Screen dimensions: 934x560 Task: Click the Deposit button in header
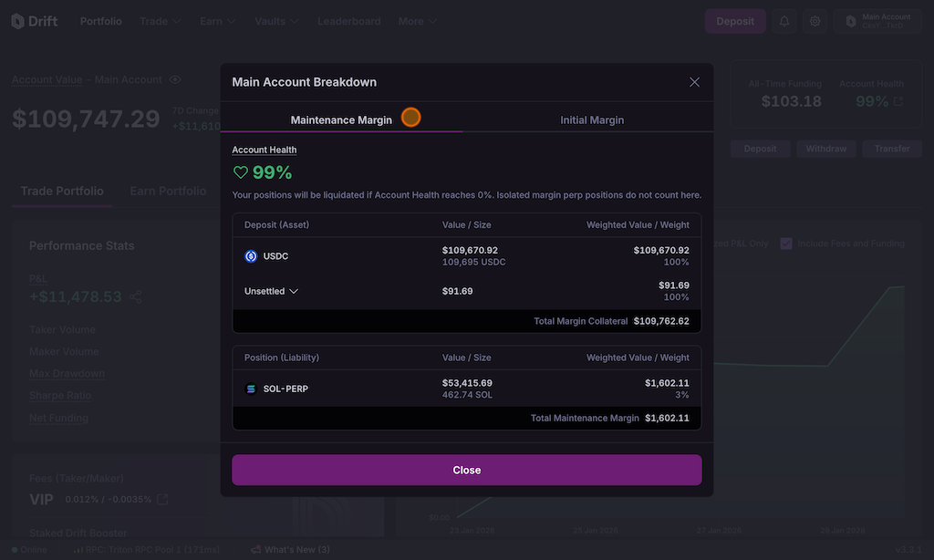tap(734, 21)
